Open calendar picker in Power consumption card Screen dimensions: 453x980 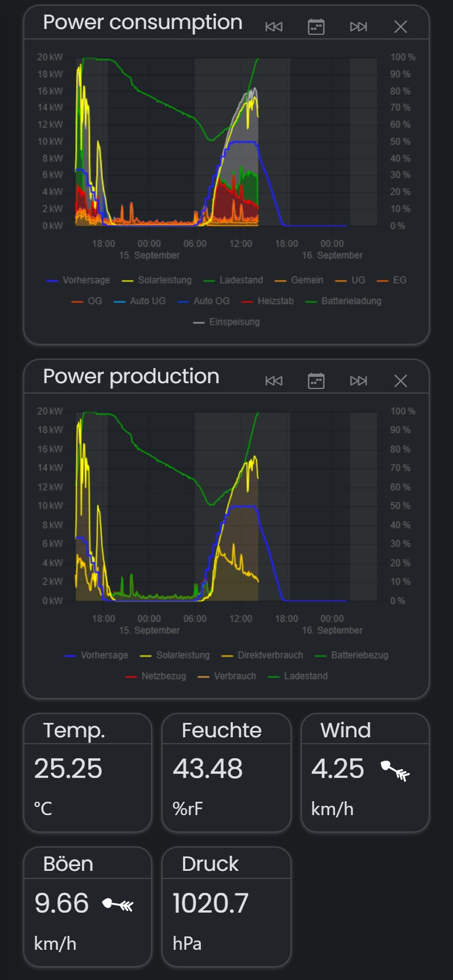pyautogui.click(x=316, y=27)
